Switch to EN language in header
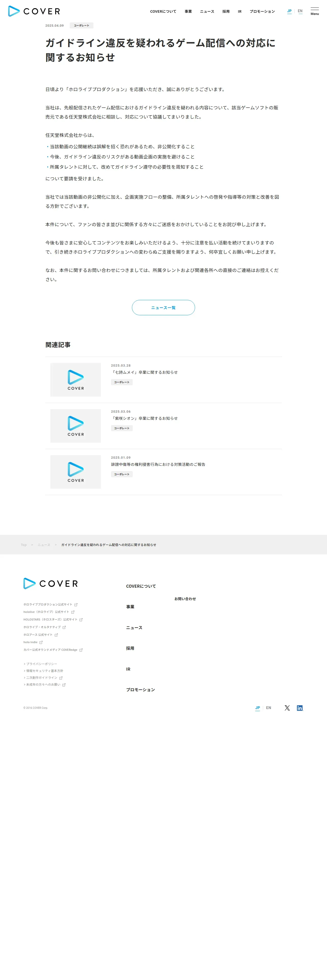This screenshot has width=327, height=980. click(x=300, y=11)
